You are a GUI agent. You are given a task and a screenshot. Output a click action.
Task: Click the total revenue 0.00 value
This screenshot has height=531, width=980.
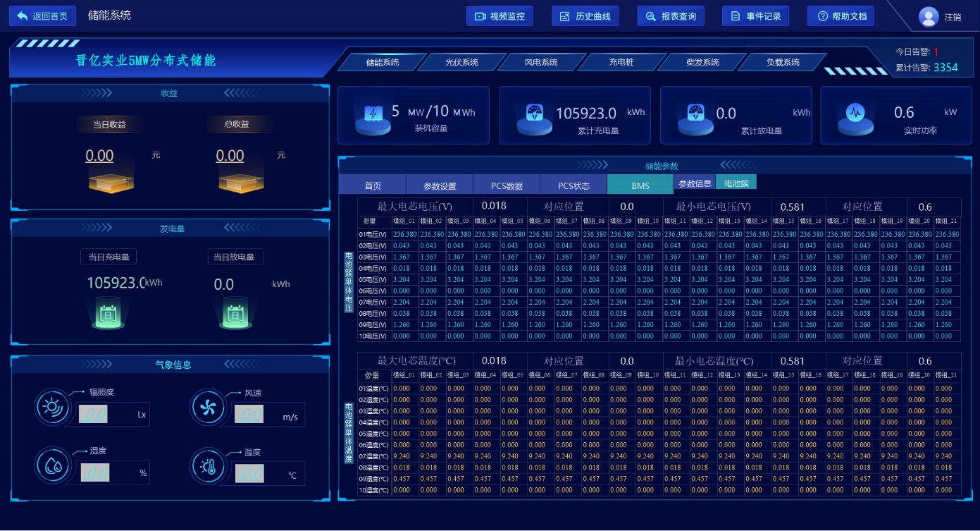(230, 156)
